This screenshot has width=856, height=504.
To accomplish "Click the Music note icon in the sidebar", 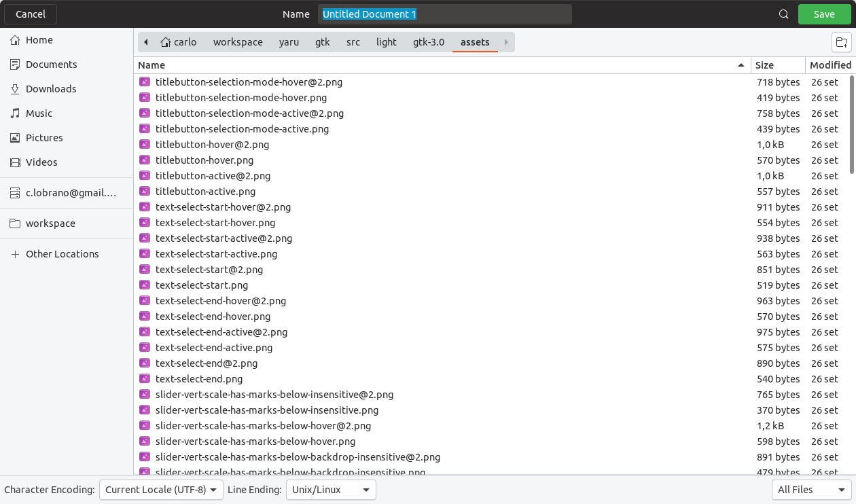I will pyautogui.click(x=15, y=113).
